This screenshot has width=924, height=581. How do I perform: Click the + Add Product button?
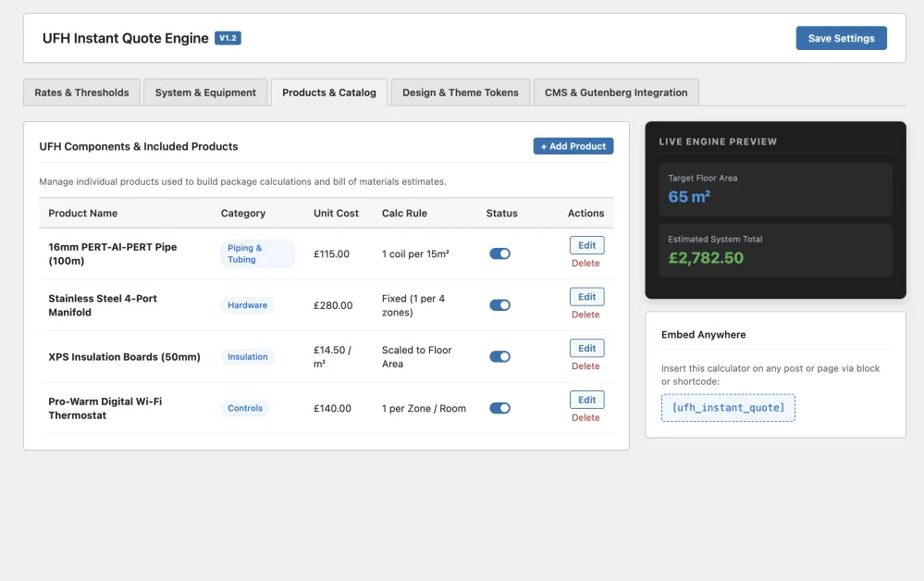click(x=573, y=146)
